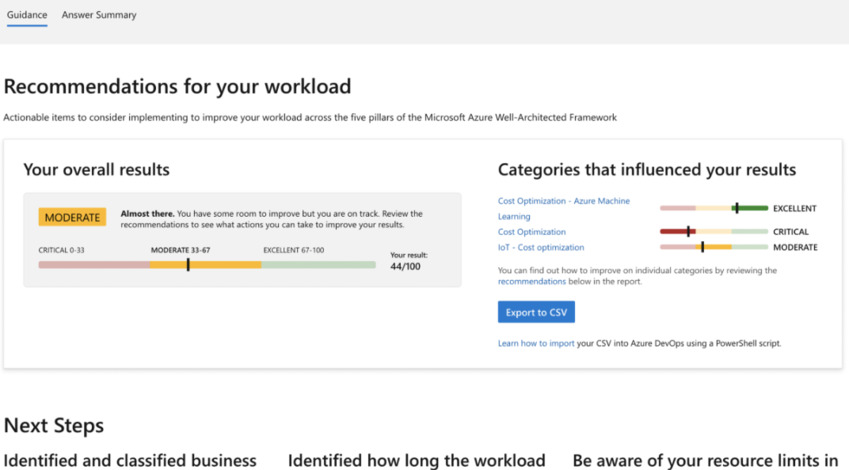Click 'Categories that influenced your results' heading
Image resolution: width=849 pixels, height=470 pixels.
pos(647,169)
